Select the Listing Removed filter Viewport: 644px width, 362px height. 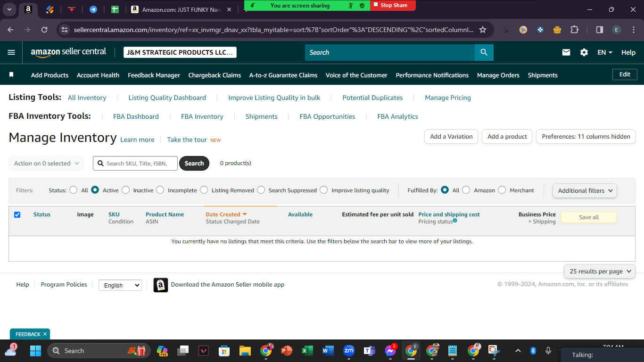(204, 190)
